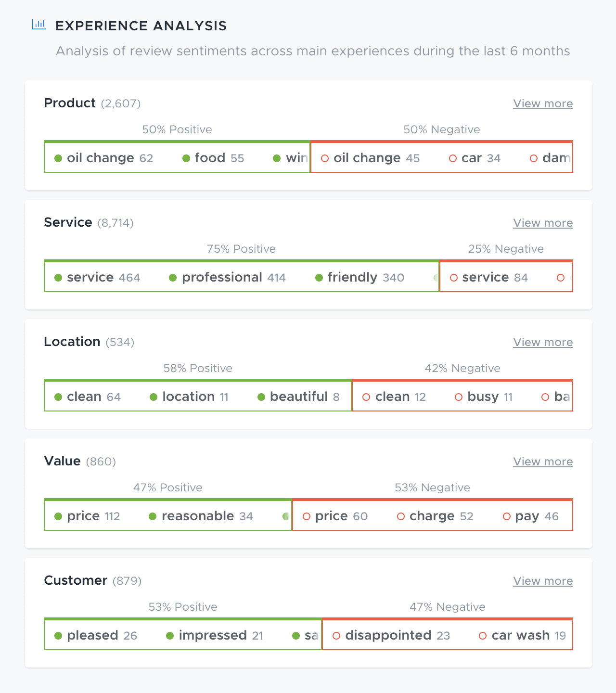This screenshot has height=693, width=616.
Task: Click the red circle beside service 84
Action: [453, 277]
